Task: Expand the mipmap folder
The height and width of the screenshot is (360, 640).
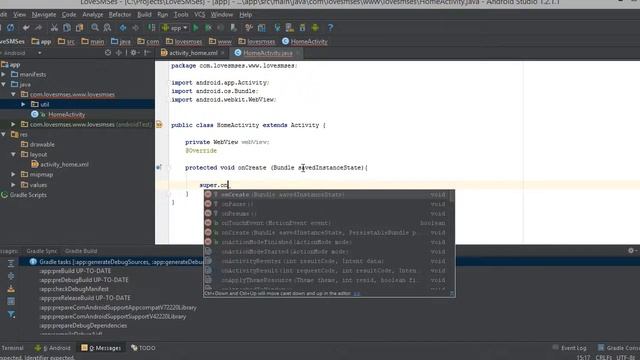Action: click(x=13, y=174)
